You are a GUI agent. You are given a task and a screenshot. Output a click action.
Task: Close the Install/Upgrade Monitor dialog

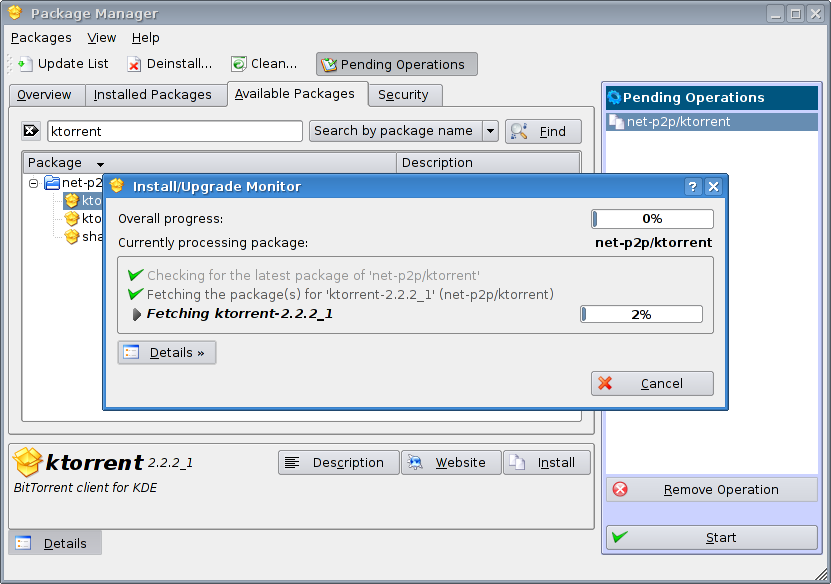tap(713, 187)
